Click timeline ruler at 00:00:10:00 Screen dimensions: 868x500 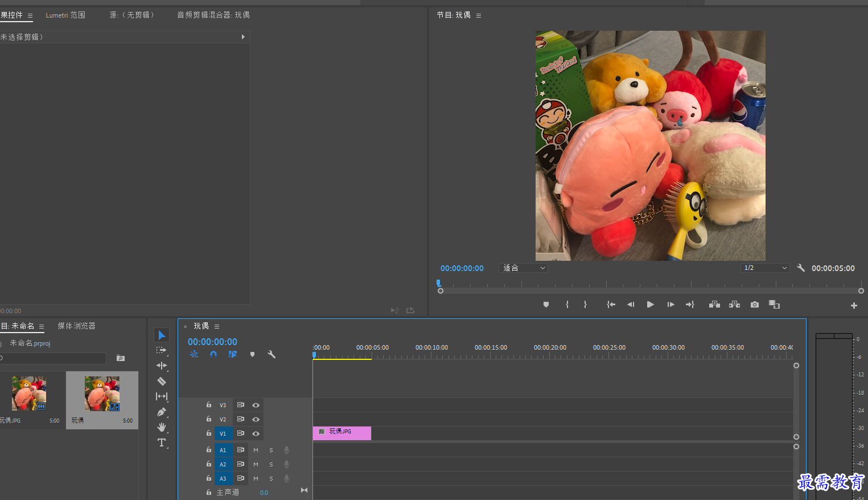point(431,354)
